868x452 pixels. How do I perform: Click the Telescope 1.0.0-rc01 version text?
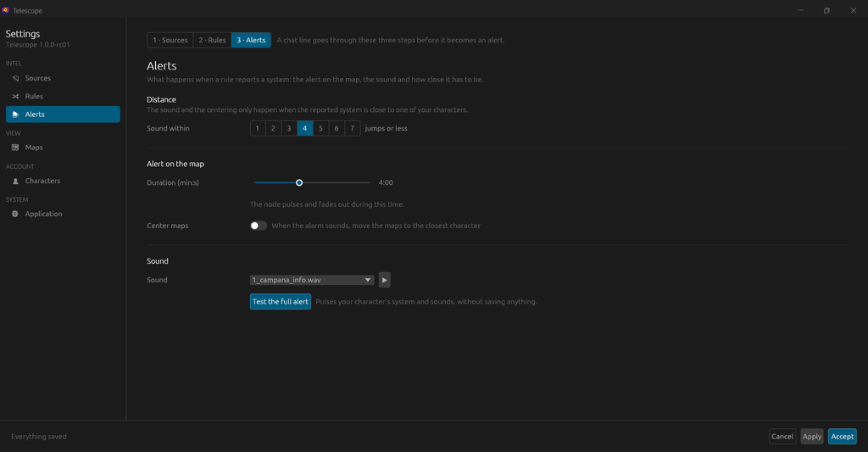37,45
